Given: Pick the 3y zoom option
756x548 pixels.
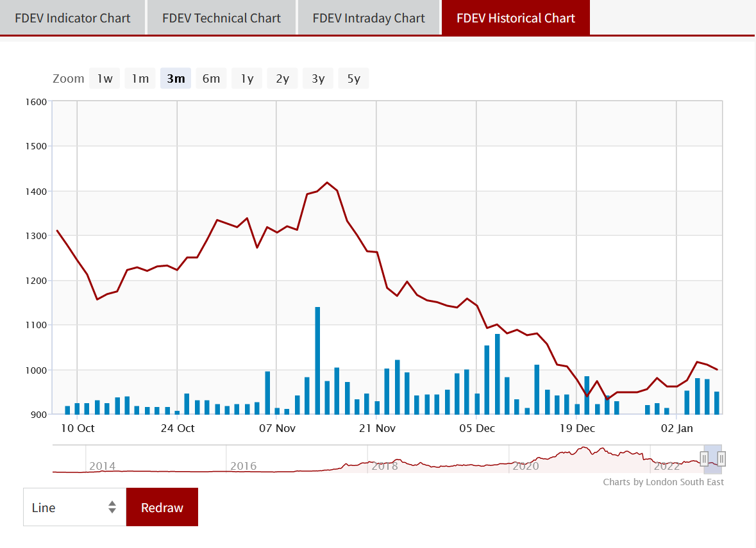Looking at the screenshot, I should tap(318, 79).
